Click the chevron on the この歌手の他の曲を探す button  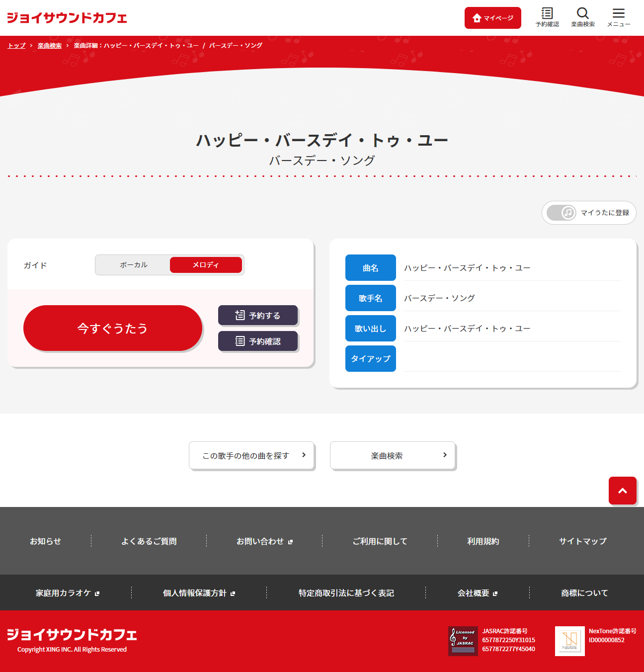click(x=304, y=455)
